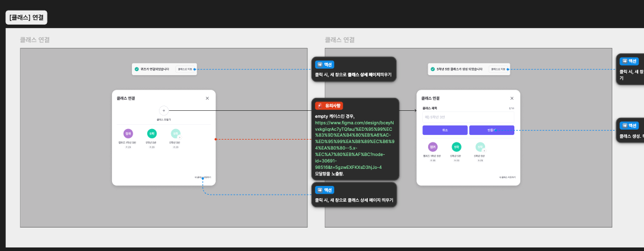Select the light mint class avatar in left modal
The height and width of the screenshot is (251, 644).
175,134
